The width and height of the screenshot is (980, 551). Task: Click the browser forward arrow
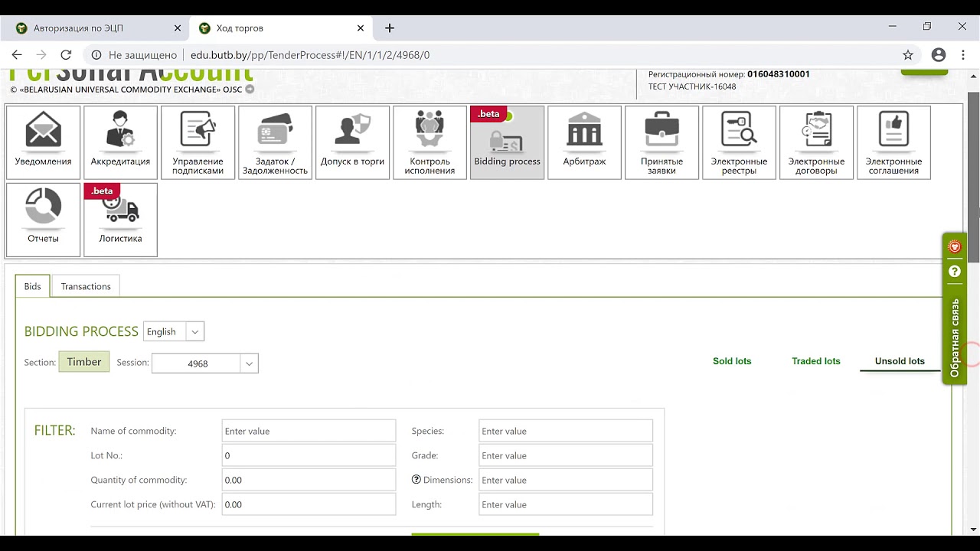[x=41, y=55]
